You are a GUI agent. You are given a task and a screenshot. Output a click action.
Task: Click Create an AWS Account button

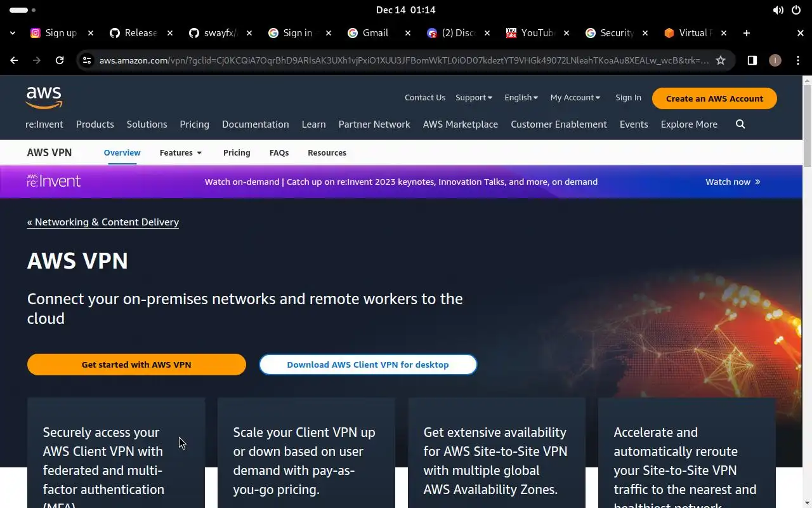(714, 98)
